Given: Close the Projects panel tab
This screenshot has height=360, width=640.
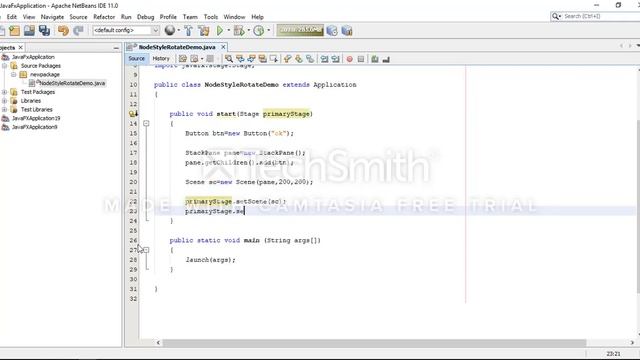Looking at the screenshot, I should tap(20, 48).
